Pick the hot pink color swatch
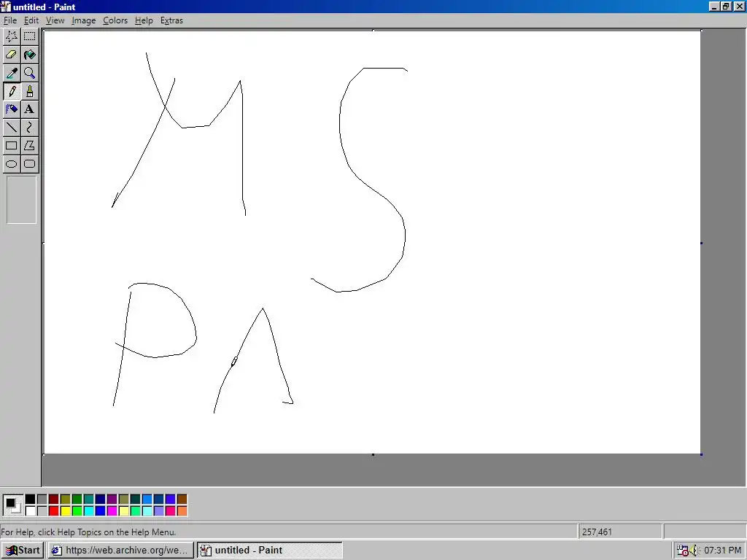The height and width of the screenshot is (560, 747). tap(170, 511)
